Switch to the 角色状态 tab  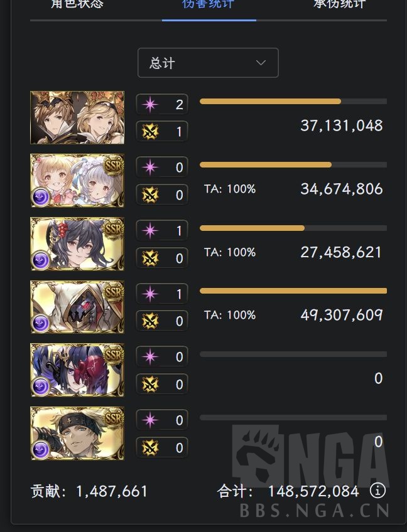tap(77, 5)
